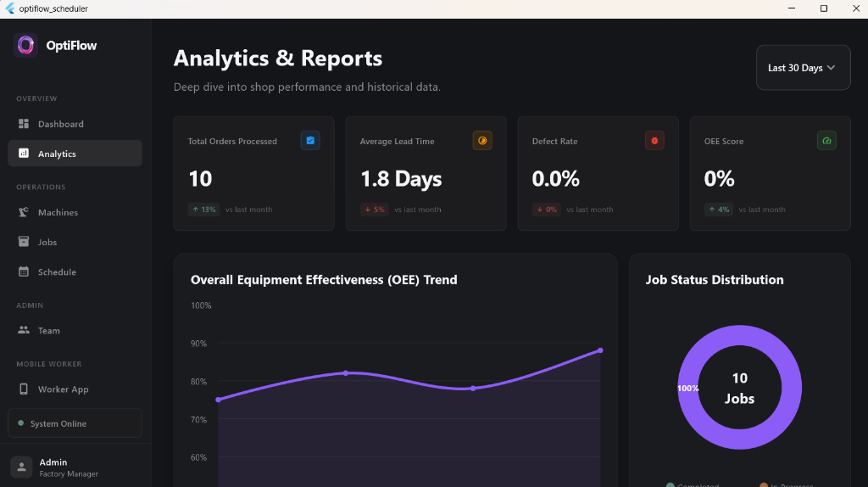
Task: Click the Total Orders Processed value 10
Action: 200,178
